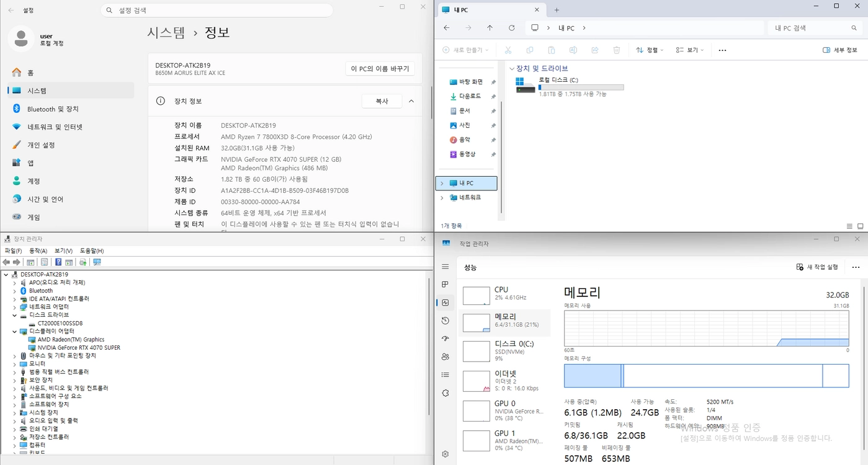Open Services puzzle icon in Task Manager
This screenshot has height=465, width=868.
click(x=445, y=392)
